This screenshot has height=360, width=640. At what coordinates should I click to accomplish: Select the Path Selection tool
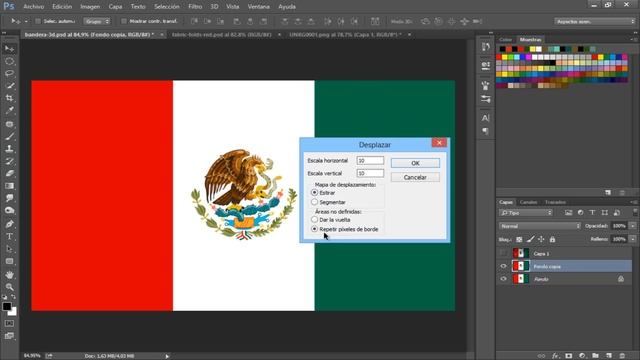(9, 249)
